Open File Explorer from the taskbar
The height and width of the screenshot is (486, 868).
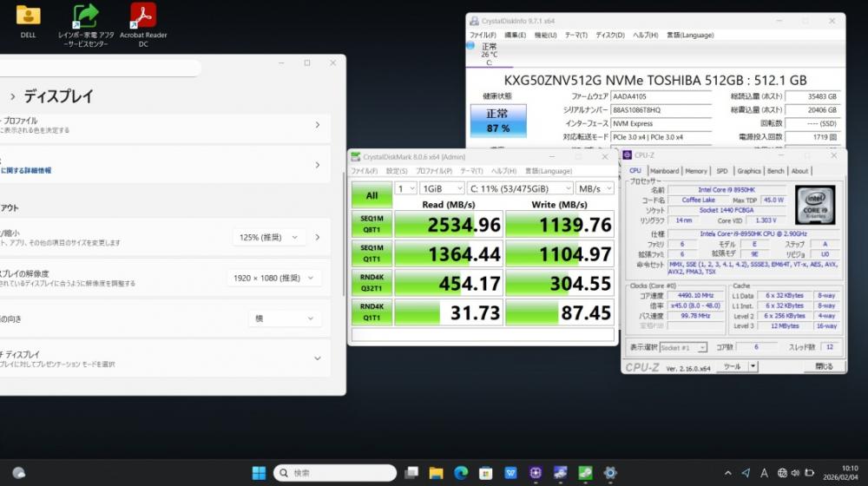click(436, 473)
